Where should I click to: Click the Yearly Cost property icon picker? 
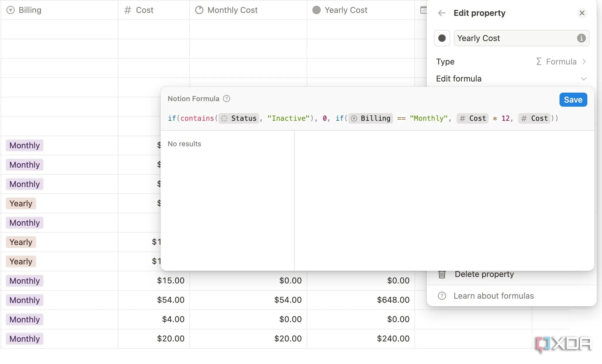[442, 38]
